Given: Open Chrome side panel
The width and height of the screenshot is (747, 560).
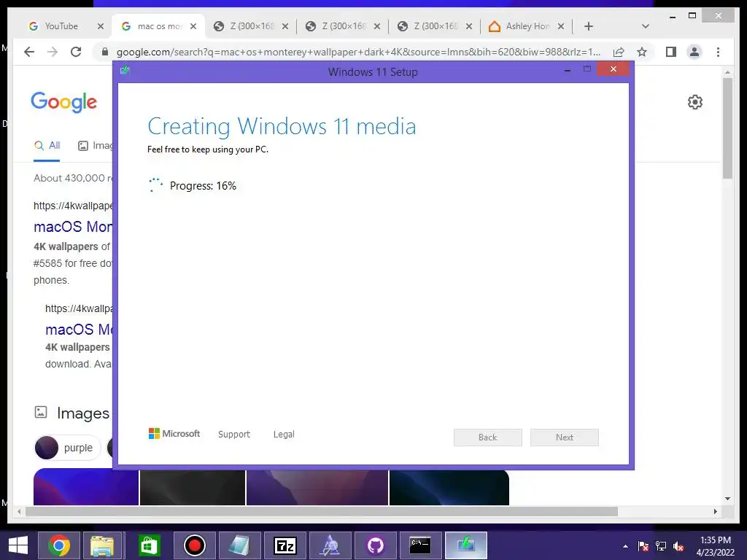Looking at the screenshot, I should (671, 52).
